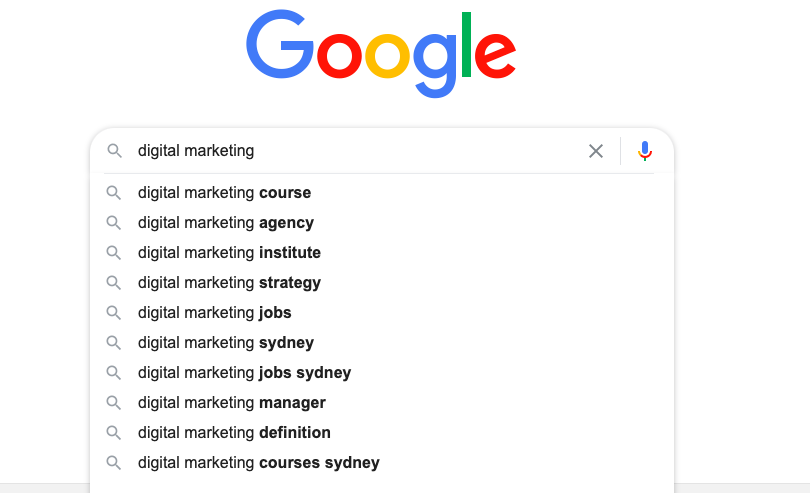Image resolution: width=810 pixels, height=493 pixels.
Task: Click magnifier icon beside 'digital marketing course'
Action: [x=114, y=193]
